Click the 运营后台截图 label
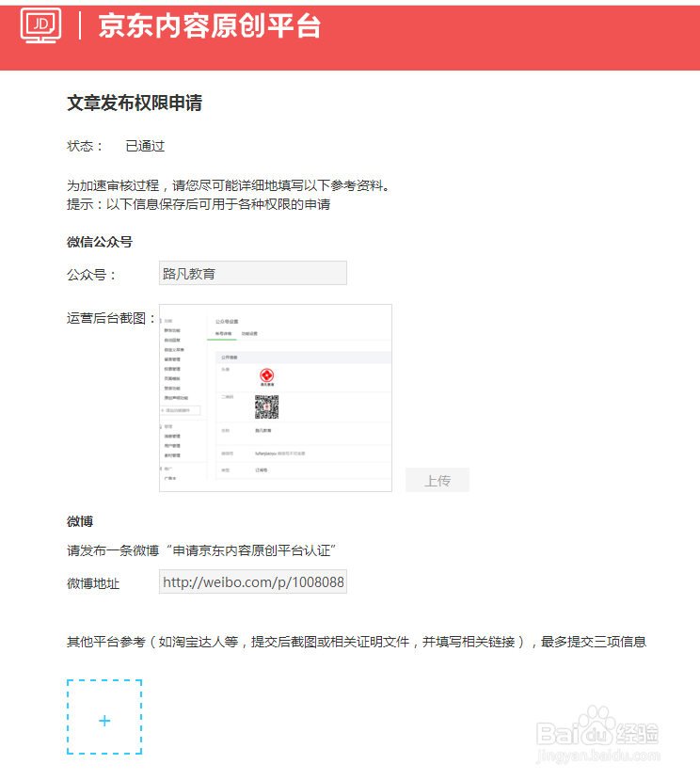This screenshot has width=700, height=780. point(111,318)
